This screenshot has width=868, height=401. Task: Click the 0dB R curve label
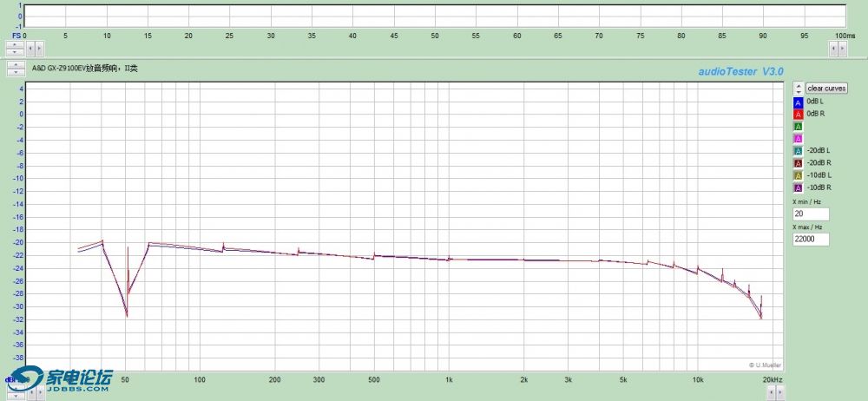[x=816, y=114]
